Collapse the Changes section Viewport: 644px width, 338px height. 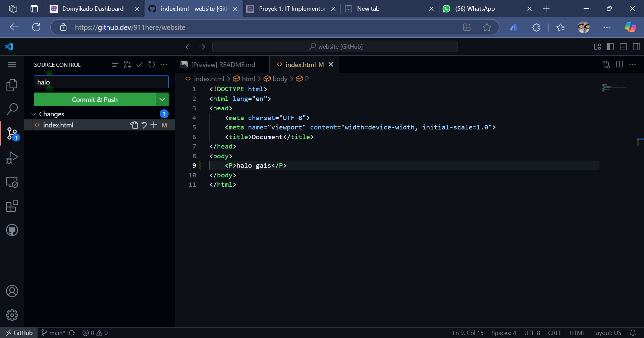(x=34, y=114)
